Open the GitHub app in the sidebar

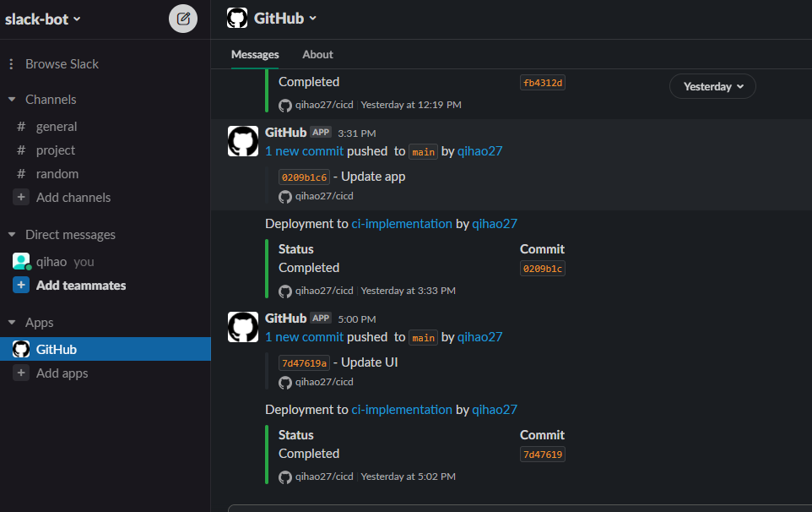click(x=106, y=349)
